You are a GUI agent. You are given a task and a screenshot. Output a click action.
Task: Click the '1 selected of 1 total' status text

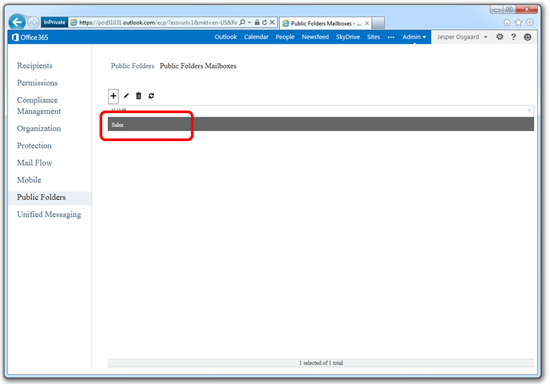(x=321, y=363)
